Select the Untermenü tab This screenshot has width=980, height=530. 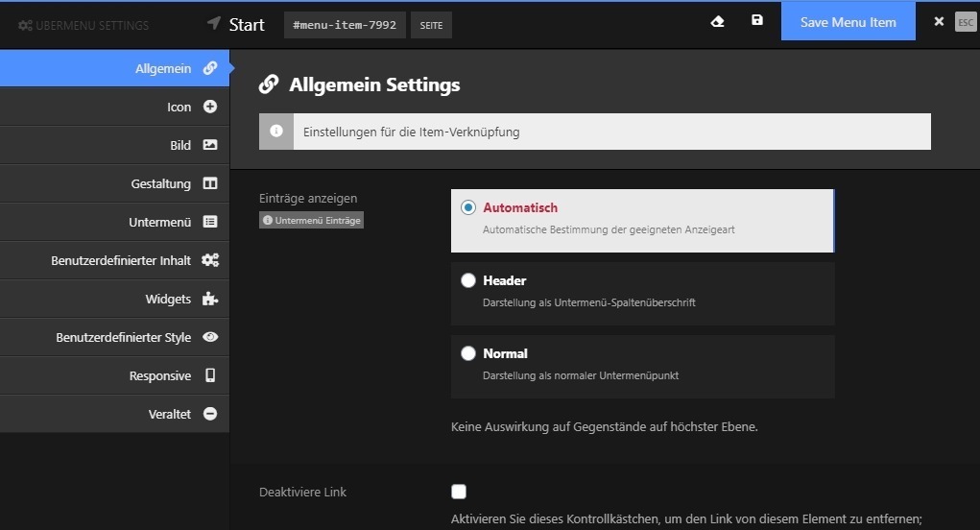tap(114, 222)
